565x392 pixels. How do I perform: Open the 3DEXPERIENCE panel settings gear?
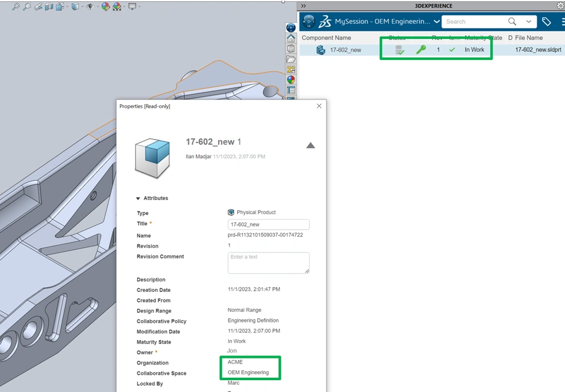(561, 6)
